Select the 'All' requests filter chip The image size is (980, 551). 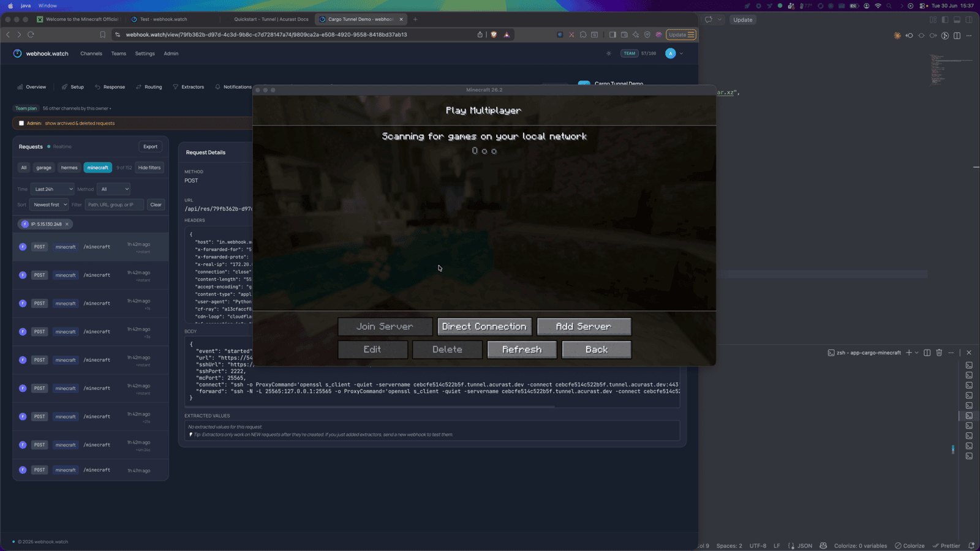pos(24,168)
